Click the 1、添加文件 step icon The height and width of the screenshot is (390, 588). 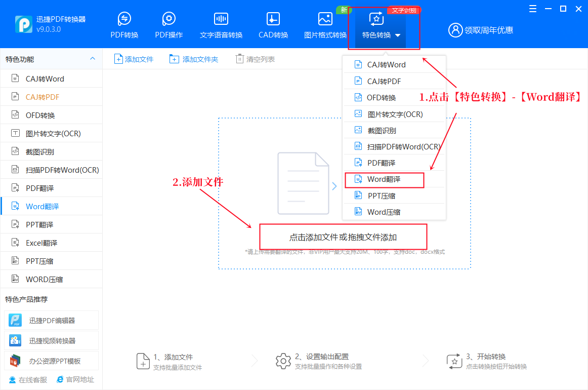click(143, 361)
